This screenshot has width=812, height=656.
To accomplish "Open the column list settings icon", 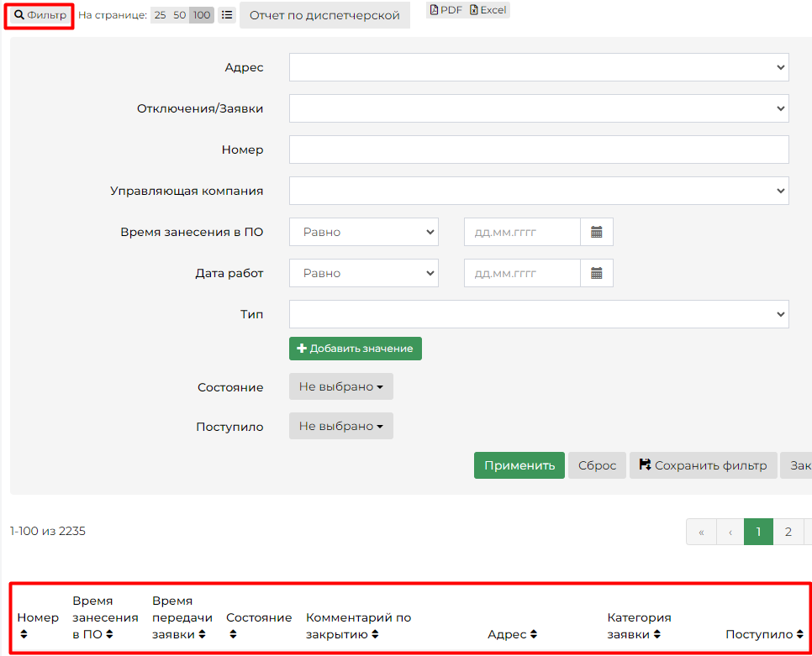I will pos(227,15).
